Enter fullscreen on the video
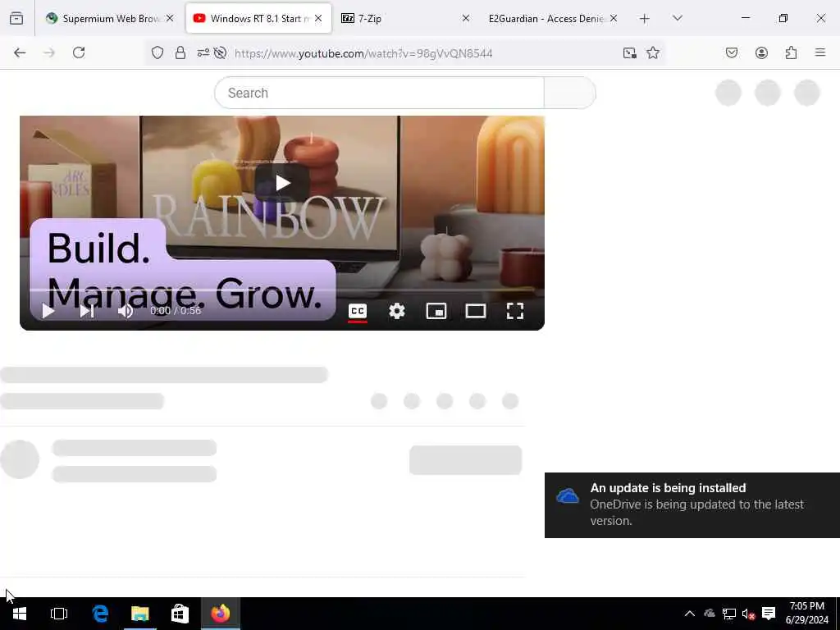Image resolution: width=840 pixels, height=630 pixels. pos(515,311)
